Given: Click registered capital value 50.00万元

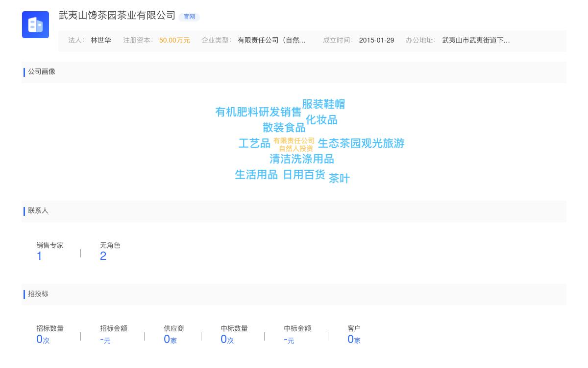Looking at the screenshot, I should (174, 41).
